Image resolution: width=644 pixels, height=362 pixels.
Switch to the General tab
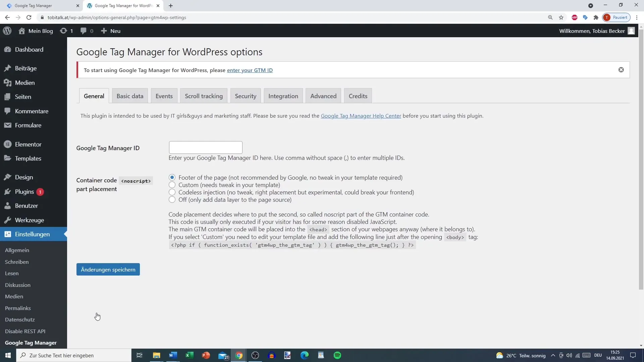[x=94, y=96]
